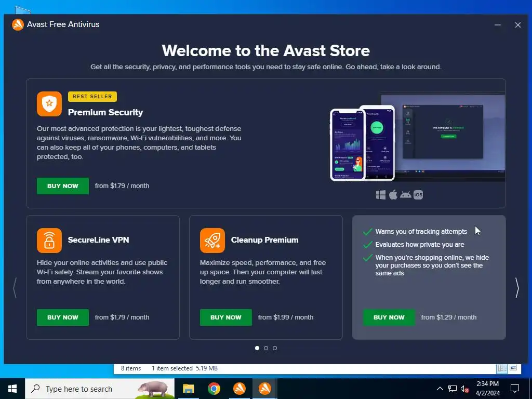532x399 pixels.
Task: Select the third carousel page dot
Action: [275, 348]
